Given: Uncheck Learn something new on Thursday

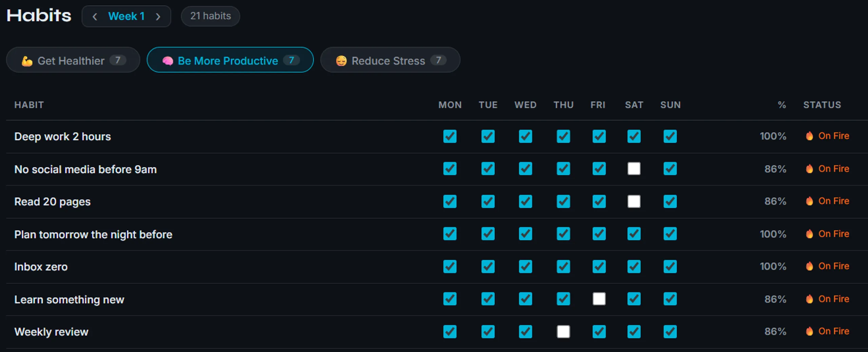Looking at the screenshot, I should 564,299.
